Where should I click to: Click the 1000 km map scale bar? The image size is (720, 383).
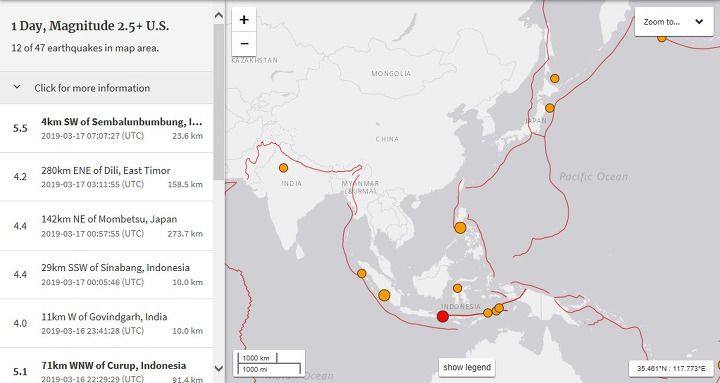[x=258, y=358]
